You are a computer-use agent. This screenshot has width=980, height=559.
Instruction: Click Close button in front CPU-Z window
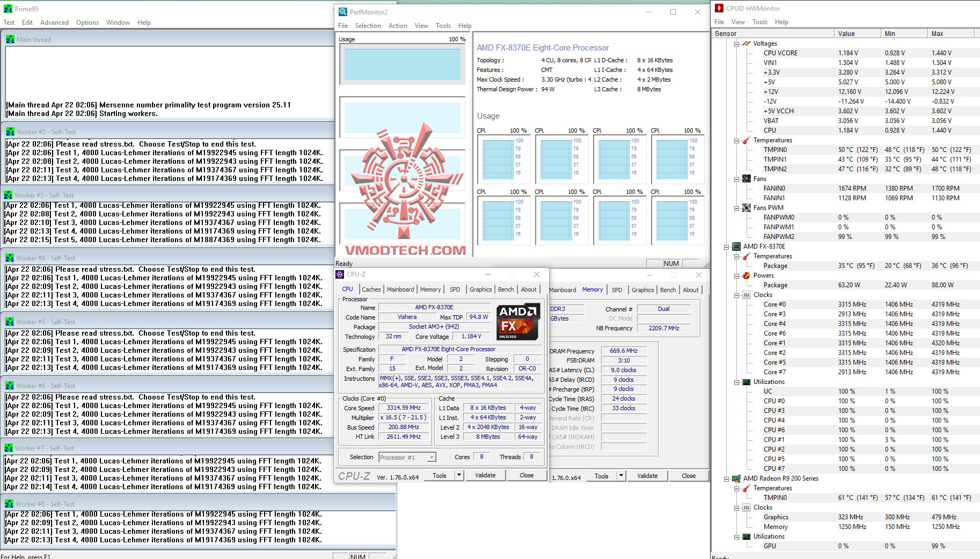[x=526, y=475]
